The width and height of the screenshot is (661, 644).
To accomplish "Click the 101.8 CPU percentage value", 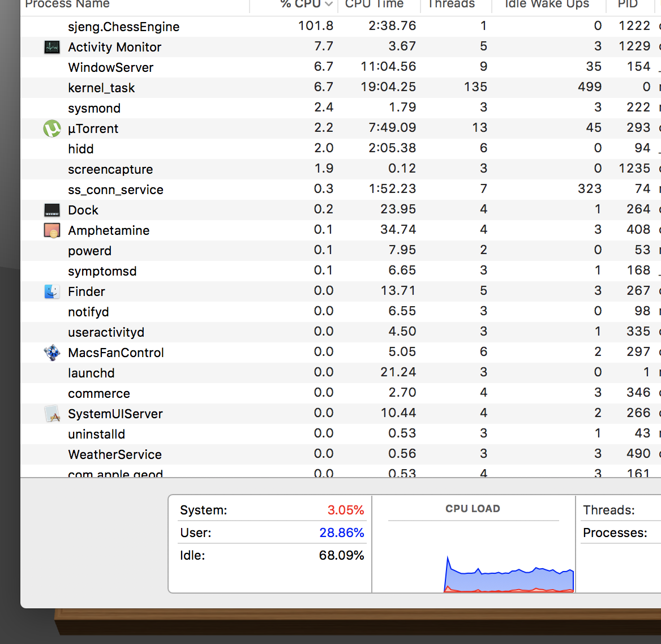I will [x=316, y=25].
